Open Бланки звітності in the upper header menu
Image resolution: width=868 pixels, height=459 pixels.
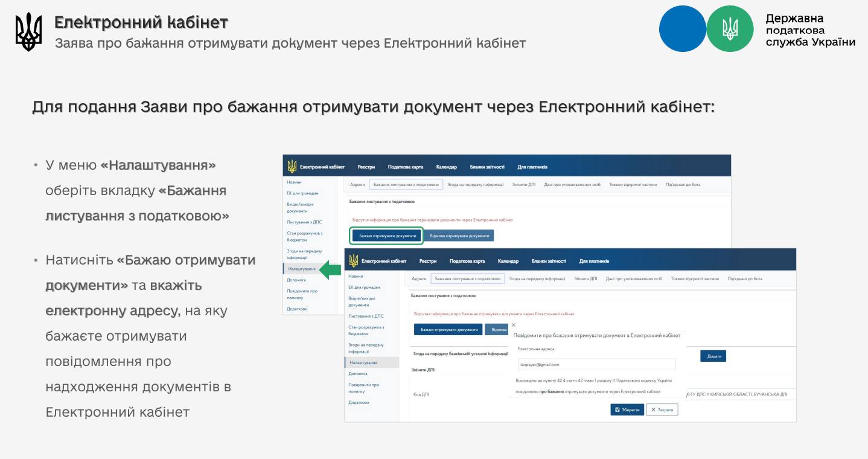tap(487, 167)
